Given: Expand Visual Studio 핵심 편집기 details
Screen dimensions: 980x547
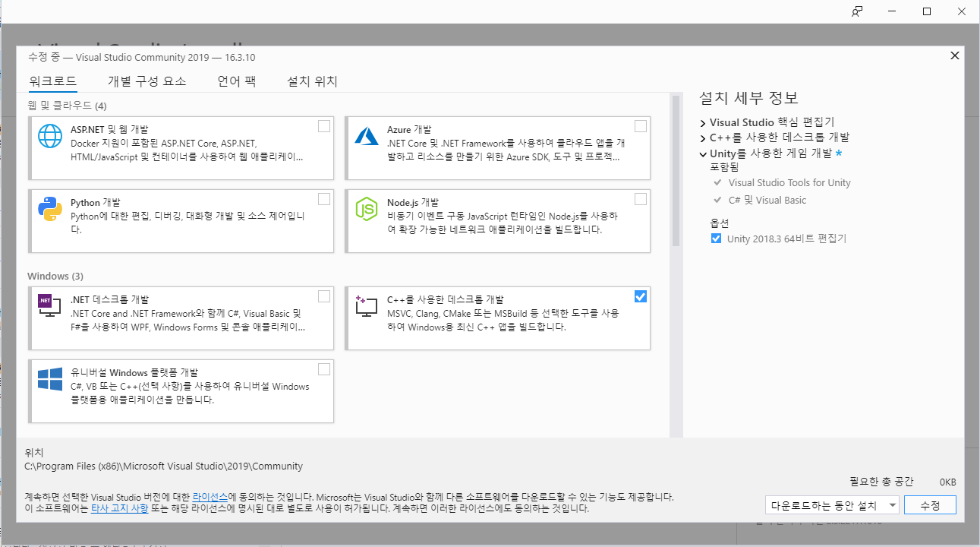Looking at the screenshot, I should 703,122.
